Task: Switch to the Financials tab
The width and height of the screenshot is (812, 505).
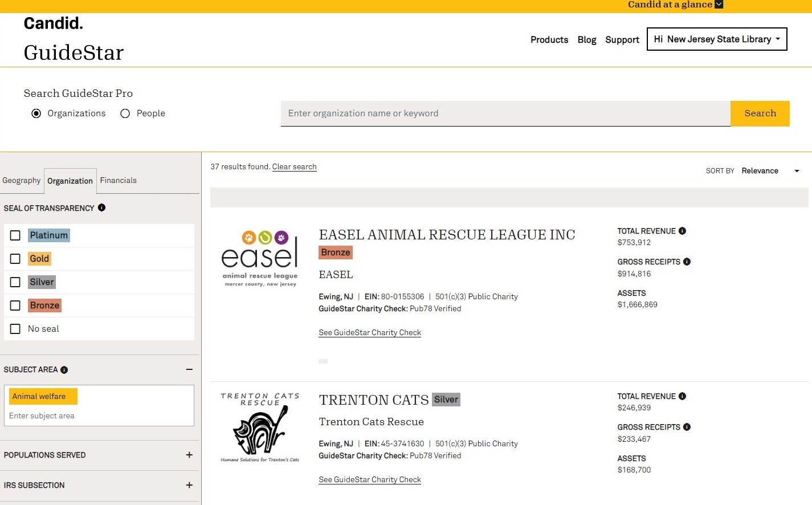Action: 119,181
